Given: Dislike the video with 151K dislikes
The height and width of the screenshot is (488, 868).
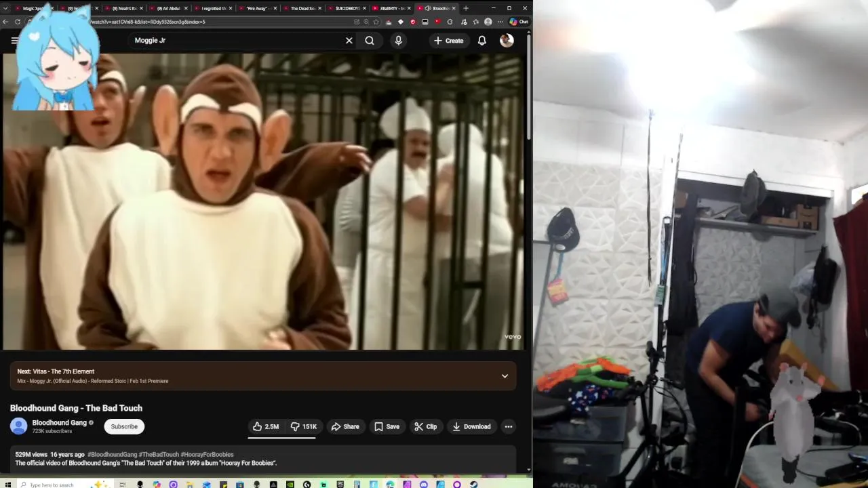Looking at the screenshot, I should pyautogui.click(x=304, y=426).
